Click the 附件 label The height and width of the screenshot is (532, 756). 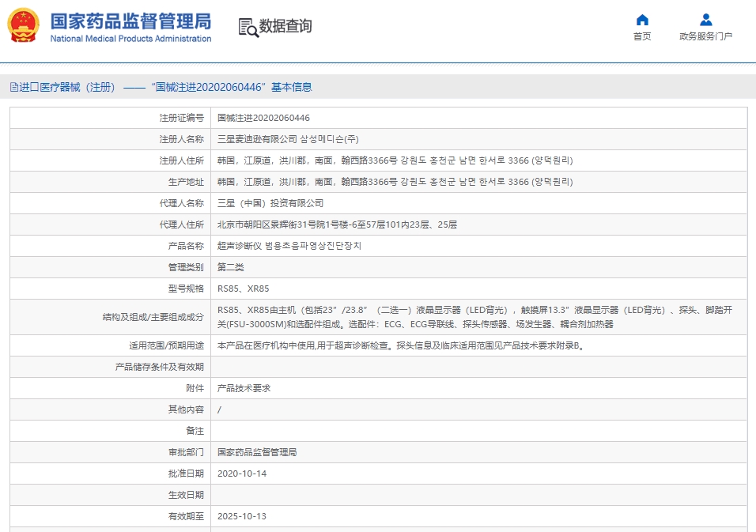195,388
